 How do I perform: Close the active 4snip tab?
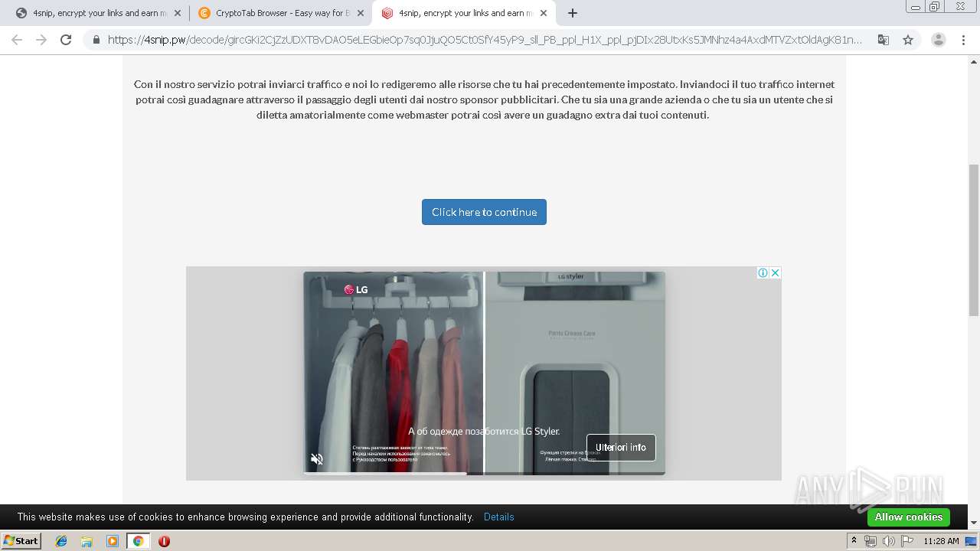pyautogui.click(x=544, y=13)
